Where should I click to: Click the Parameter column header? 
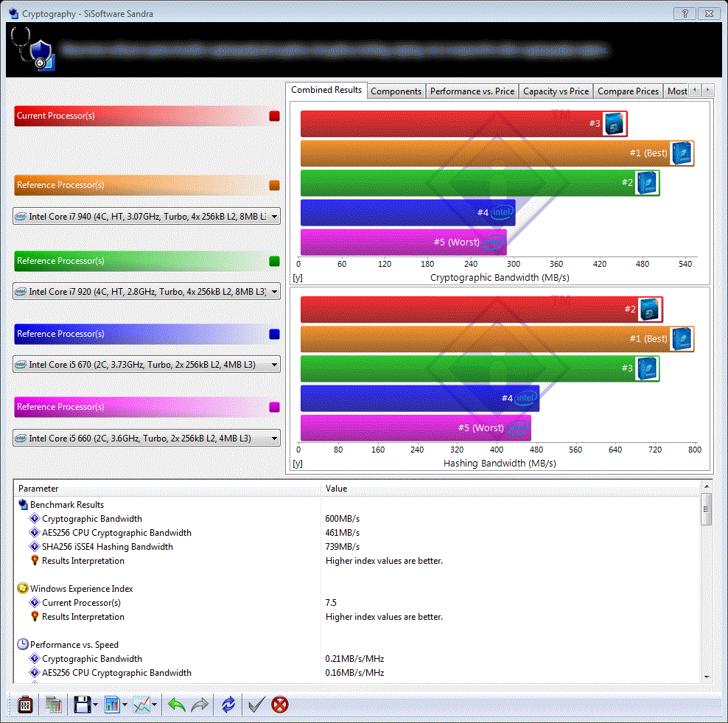point(167,489)
